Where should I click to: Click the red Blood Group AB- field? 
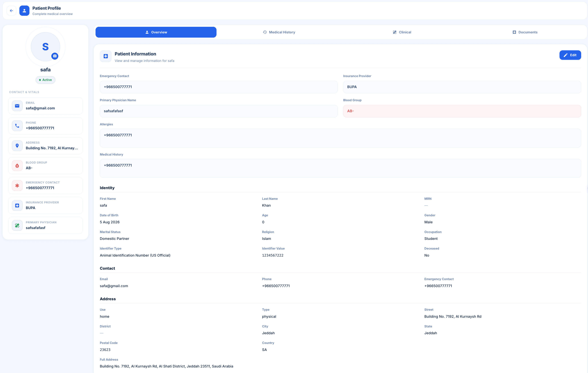click(x=462, y=111)
